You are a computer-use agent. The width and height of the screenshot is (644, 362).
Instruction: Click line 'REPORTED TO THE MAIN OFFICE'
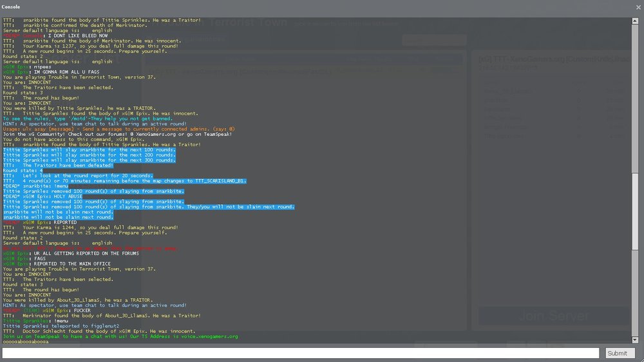[x=57, y=264]
